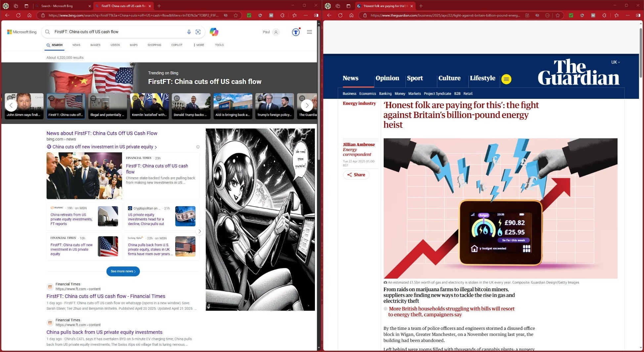
Task: Reload the Guardian article page
Action: pyautogui.click(x=340, y=15)
